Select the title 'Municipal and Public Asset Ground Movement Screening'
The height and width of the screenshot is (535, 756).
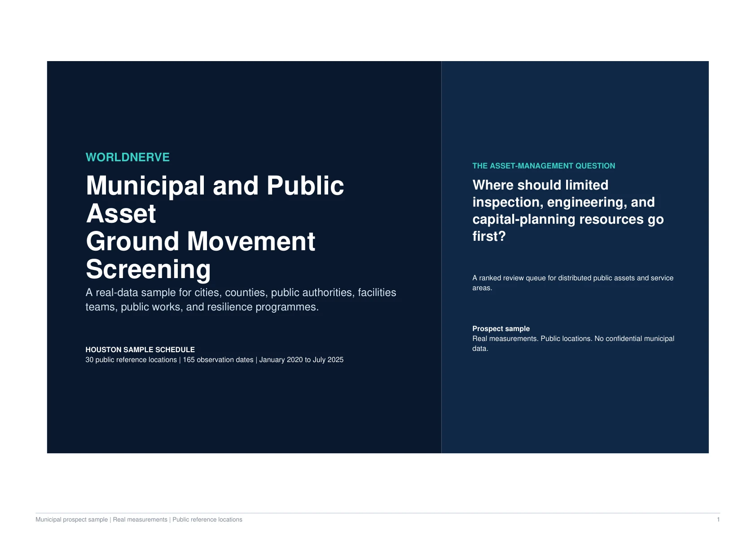point(215,227)
